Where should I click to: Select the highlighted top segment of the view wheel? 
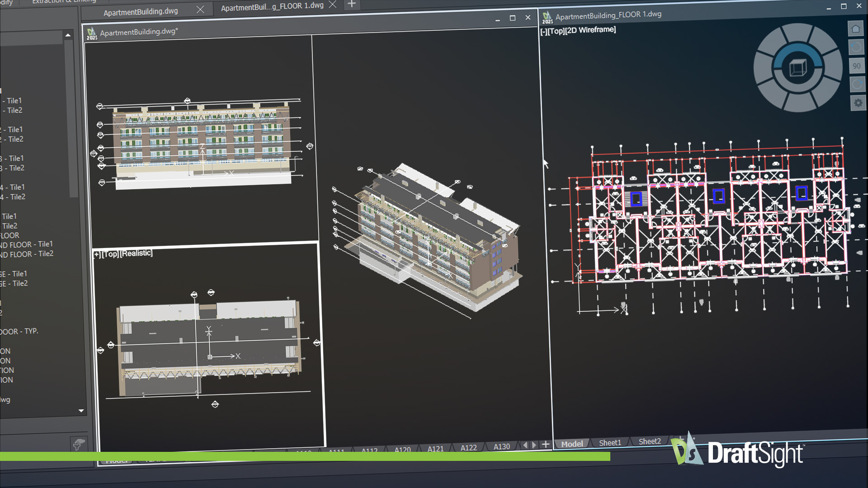click(798, 48)
